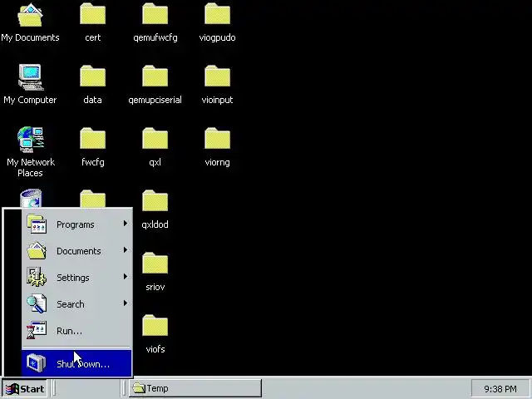Select the viogpudo folder icon
Screen dimensions: 532x399
tap(218, 13)
